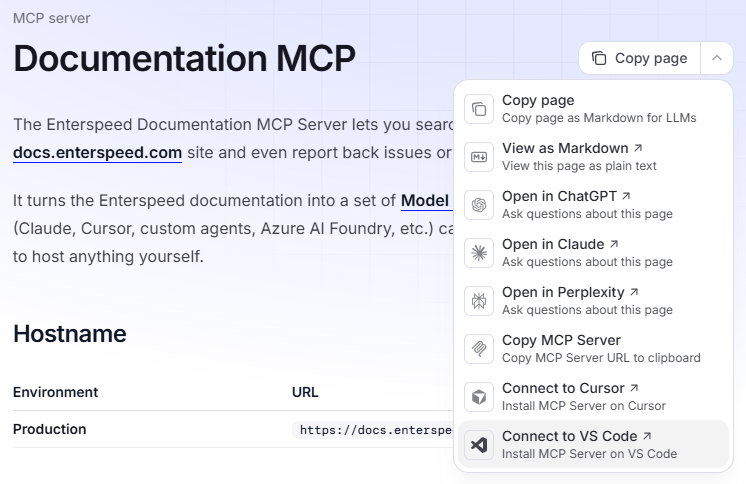
Task: Click 'Install MCP Server on VS Code' description
Action: pos(589,454)
